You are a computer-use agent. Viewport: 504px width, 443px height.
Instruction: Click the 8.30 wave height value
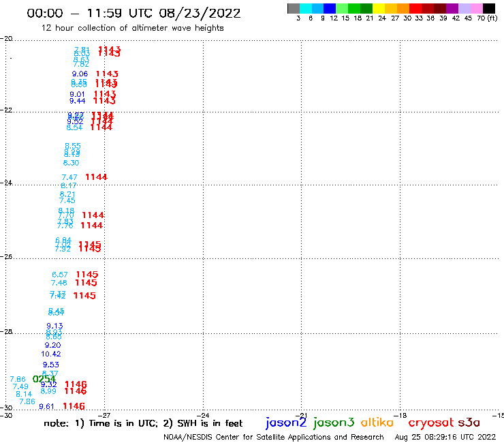pos(71,163)
